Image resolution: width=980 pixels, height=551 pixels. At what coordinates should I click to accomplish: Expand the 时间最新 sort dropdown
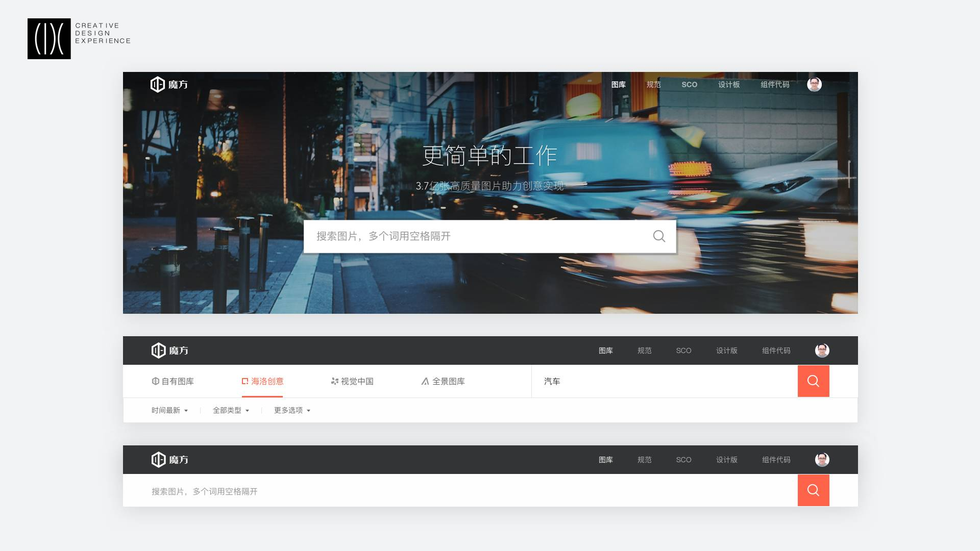[x=169, y=410]
